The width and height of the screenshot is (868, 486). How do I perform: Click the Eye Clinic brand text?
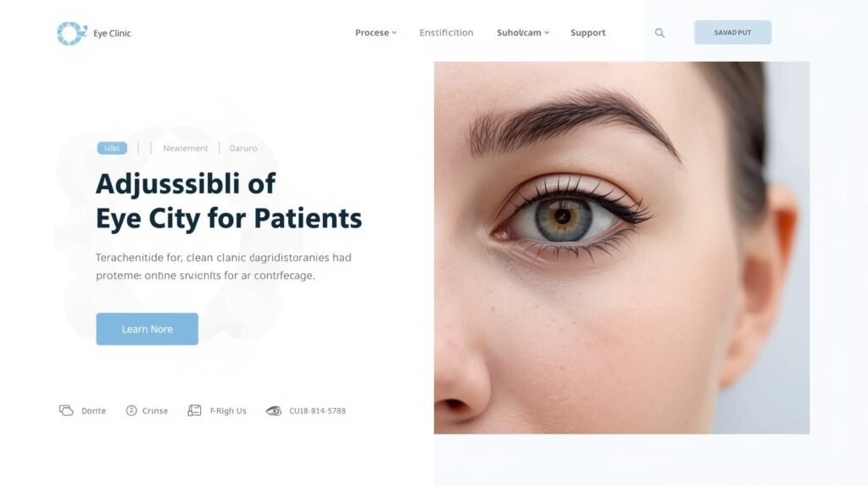[x=112, y=33]
